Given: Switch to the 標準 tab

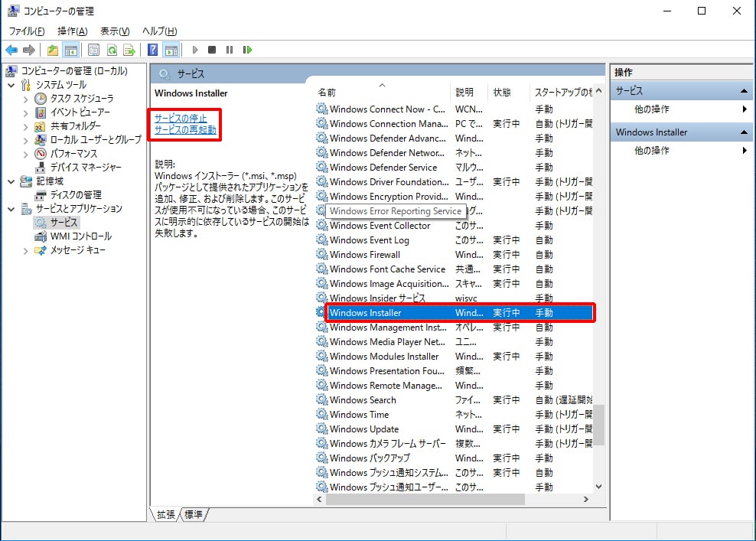Looking at the screenshot, I should point(194,514).
